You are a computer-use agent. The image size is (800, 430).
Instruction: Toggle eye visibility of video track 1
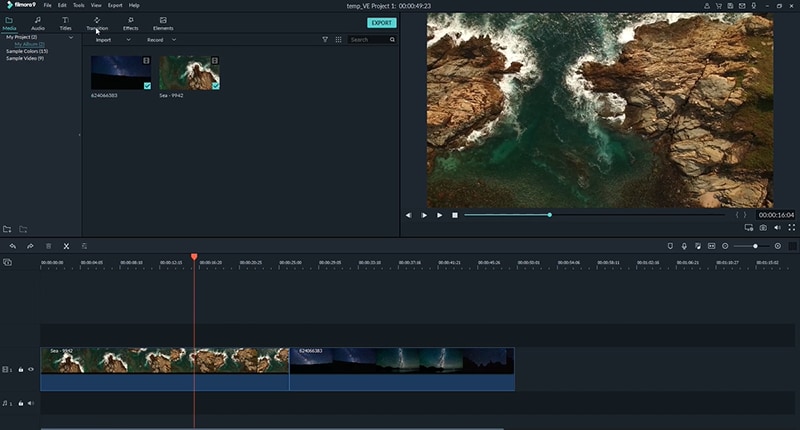pyautogui.click(x=31, y=369)
